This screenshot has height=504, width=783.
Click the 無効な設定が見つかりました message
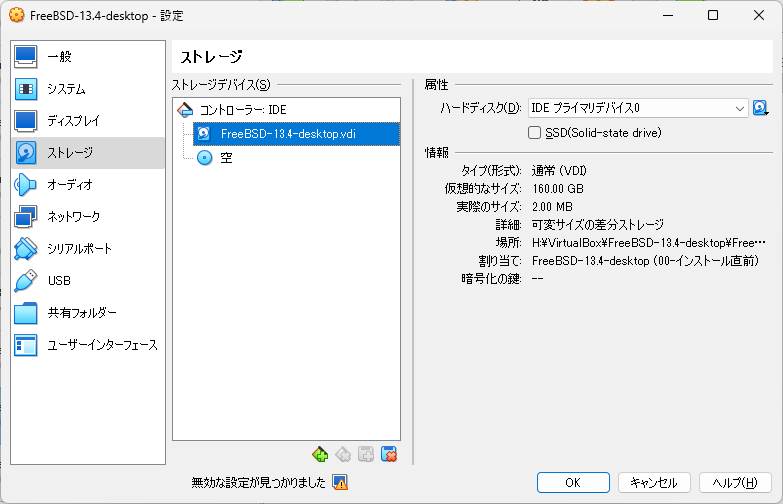[x=258, y=483]
